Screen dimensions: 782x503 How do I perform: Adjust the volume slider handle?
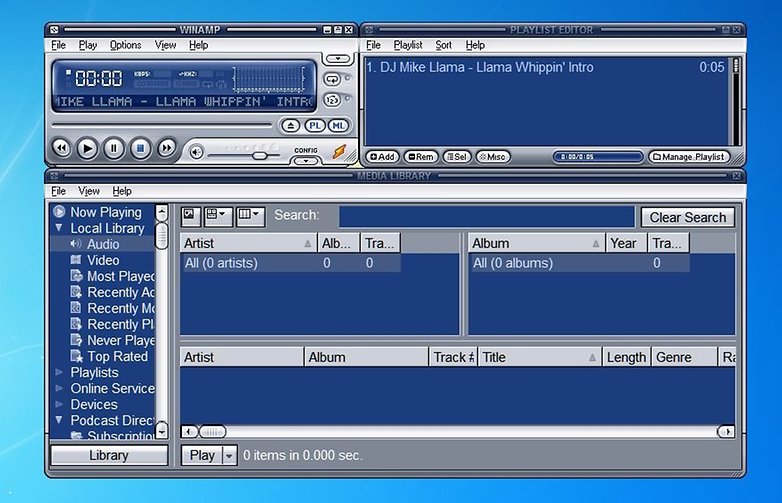(259, 156)
